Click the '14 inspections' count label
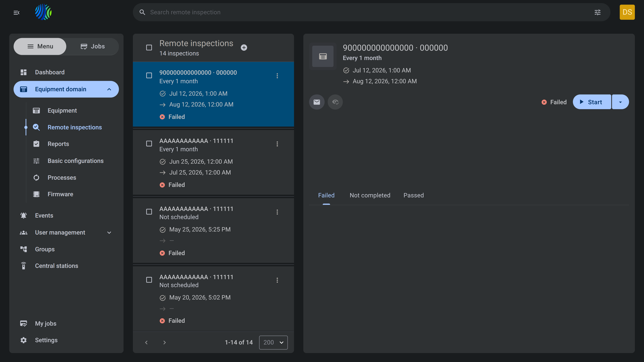644x362 pixels. (x=179, y=54)
